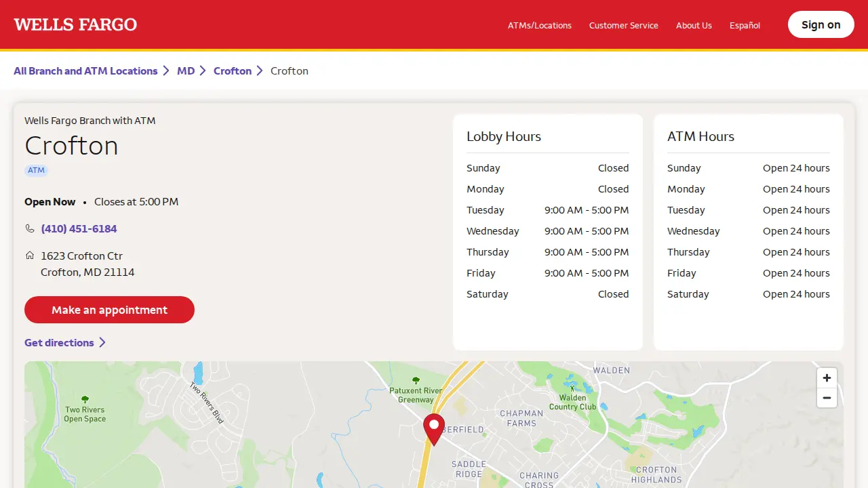
Task: Click the ATM Hours heading
Action: point(701,136)
